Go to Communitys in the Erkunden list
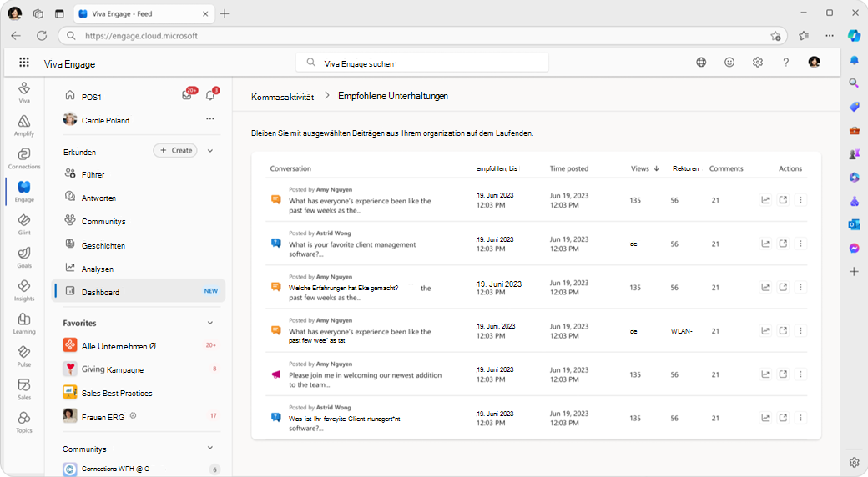Image resolution: width=868 pixels, height=477 pixels. click(x=103, y=221)
